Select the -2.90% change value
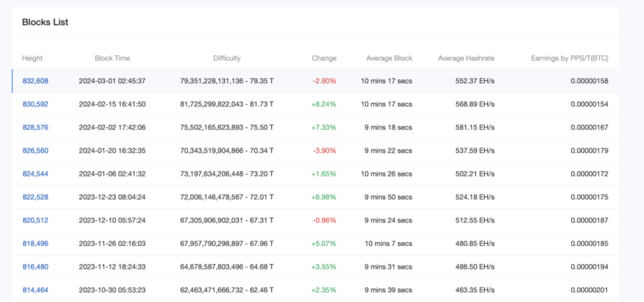 click(x=324, y=81)
